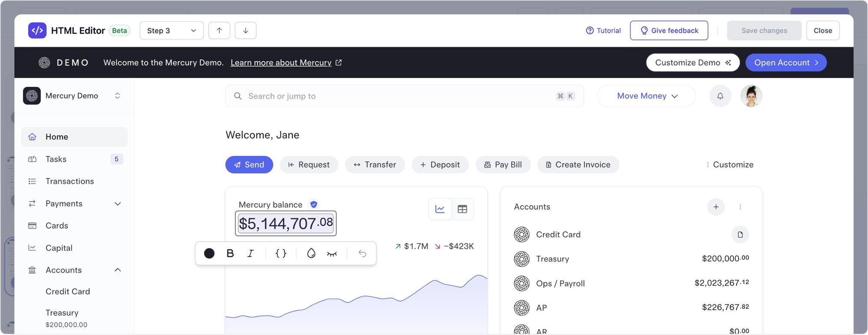Switch to table view
This screenshot has height=335, width=868.
462,209
